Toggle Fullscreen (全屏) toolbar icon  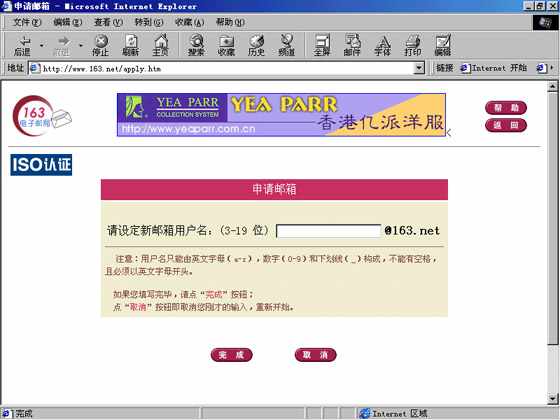coord(322,45)
